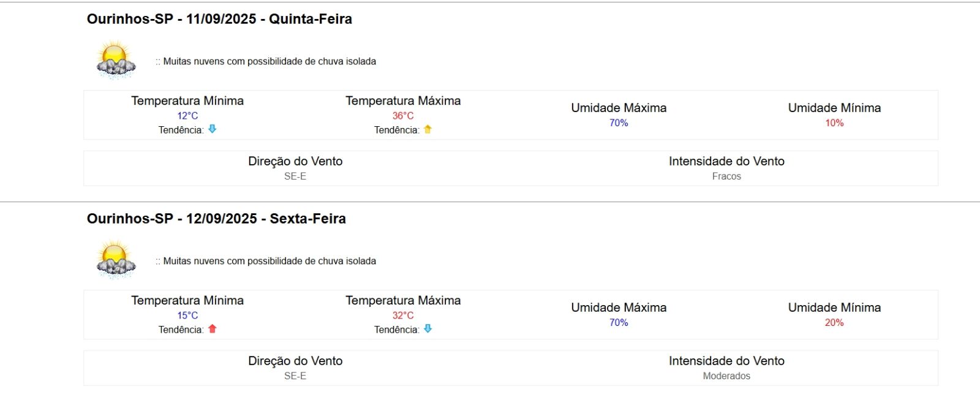Click Friday's minimum temperature red up arrow
980x397 pixels.
click(213, 329)
